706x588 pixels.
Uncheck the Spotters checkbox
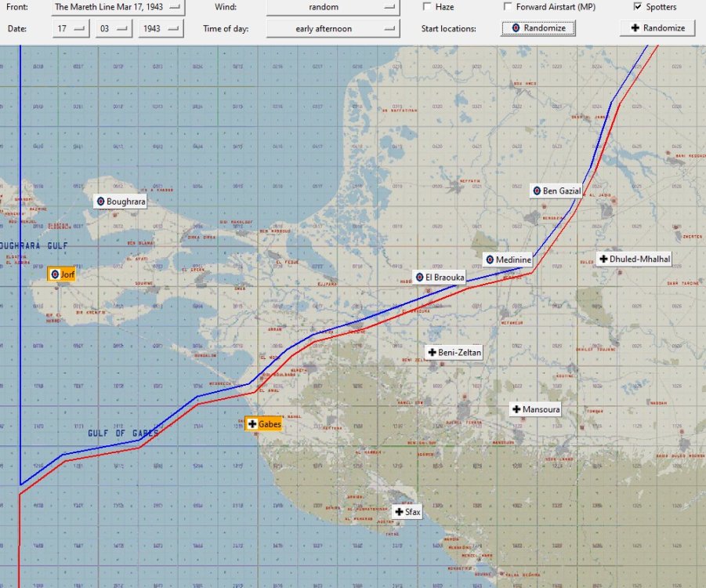[x=638, y=7]
